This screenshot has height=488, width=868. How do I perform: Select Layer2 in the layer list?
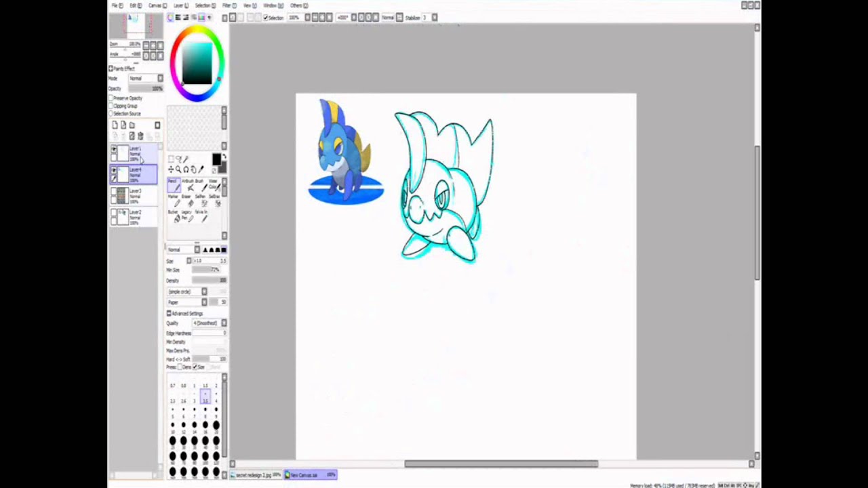[x=134, y=217]
